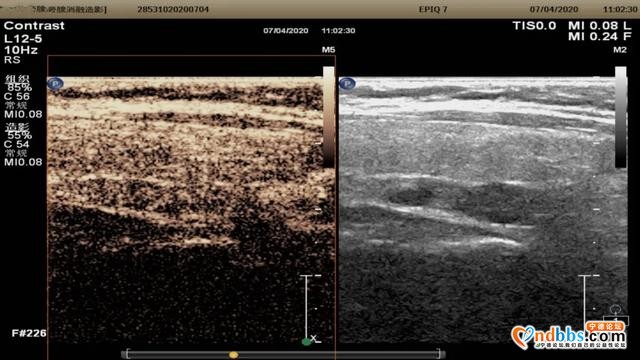Click the M5 label above the contrast image
This screenshot has width=640, height=360.
coord(328,50)
